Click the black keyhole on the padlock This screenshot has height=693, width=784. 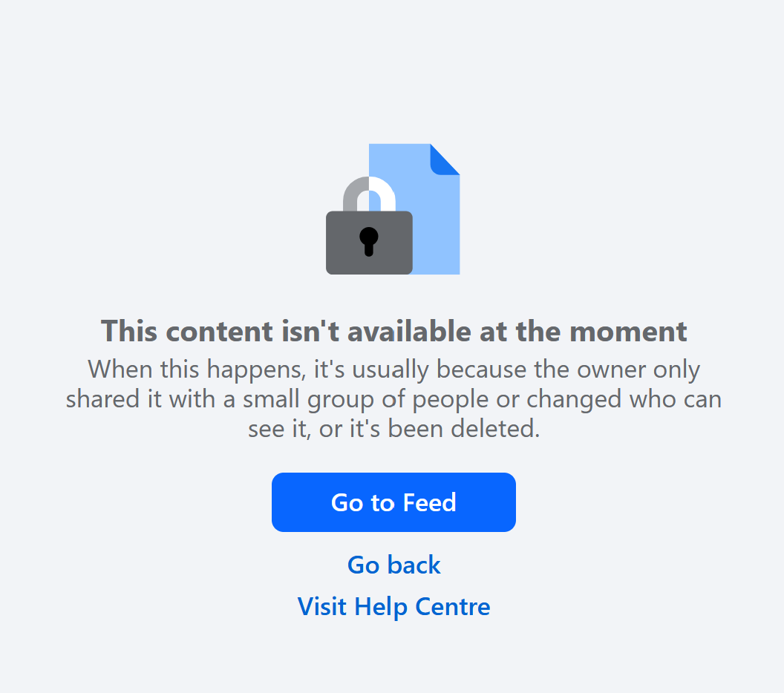click(369, 241)
